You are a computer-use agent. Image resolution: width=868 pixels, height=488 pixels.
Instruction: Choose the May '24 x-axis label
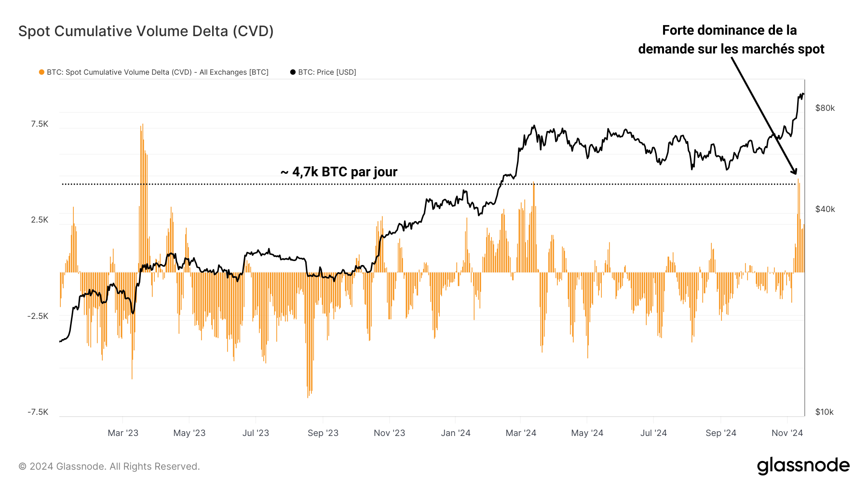click(x=587, y=433)
